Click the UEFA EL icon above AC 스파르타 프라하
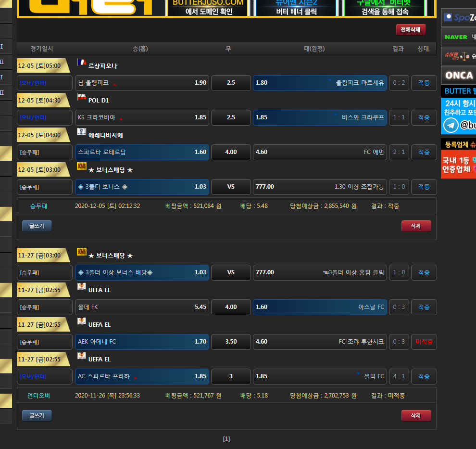This screenshot has height=449, width=476. pos(81,356)
